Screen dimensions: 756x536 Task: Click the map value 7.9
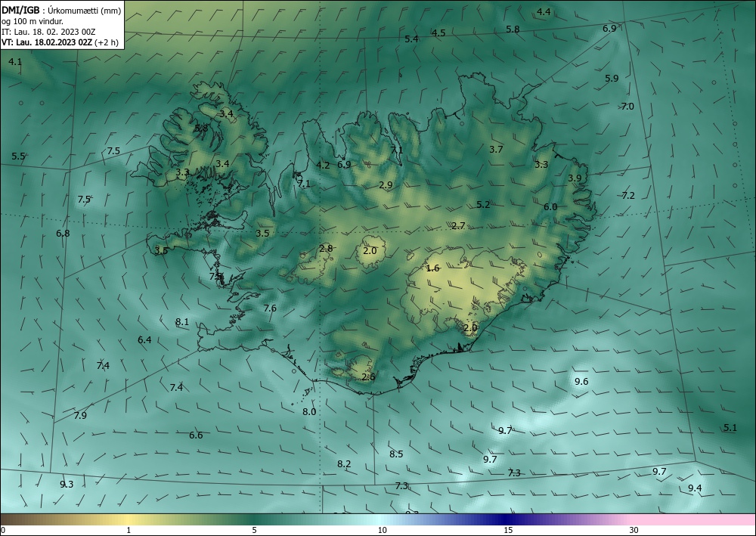[81, 416]
